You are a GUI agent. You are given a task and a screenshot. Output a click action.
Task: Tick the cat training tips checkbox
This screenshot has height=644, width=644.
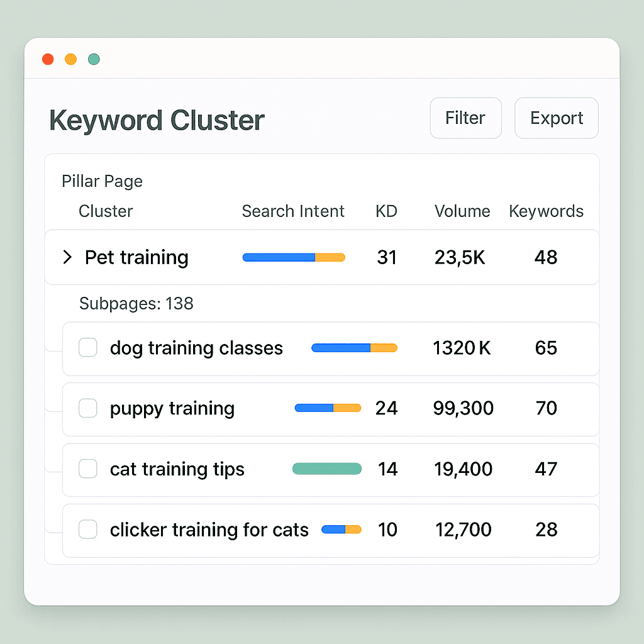coord(88,469)
